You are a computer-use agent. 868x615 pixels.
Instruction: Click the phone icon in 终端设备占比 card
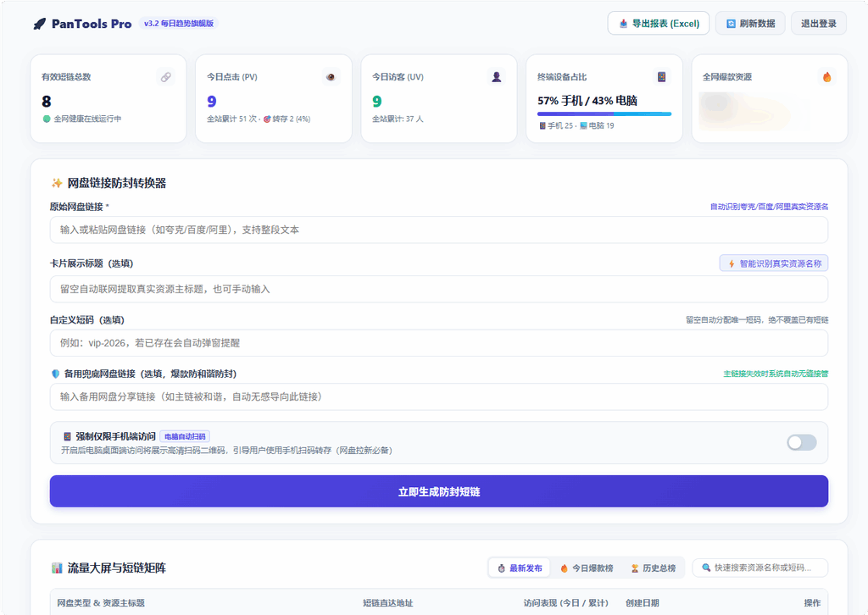click(661, 77)
